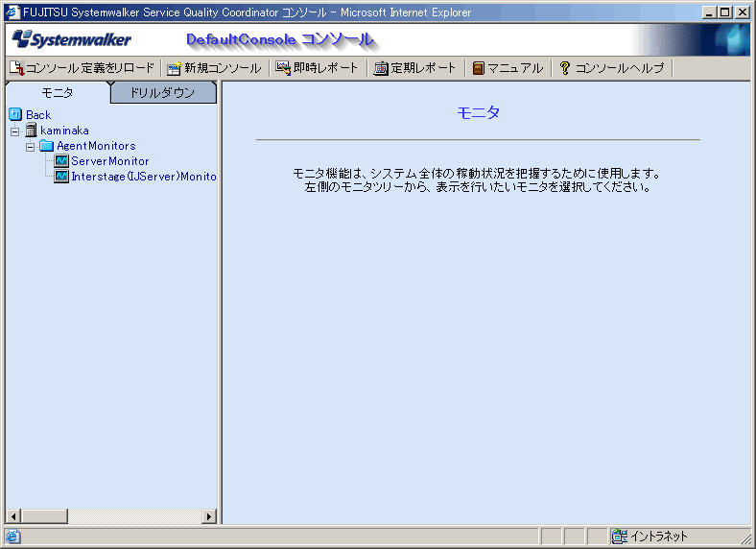Viewport: 756px width, 549px height.
Task: Click the reload console definition icon
Action: point(17,68)
